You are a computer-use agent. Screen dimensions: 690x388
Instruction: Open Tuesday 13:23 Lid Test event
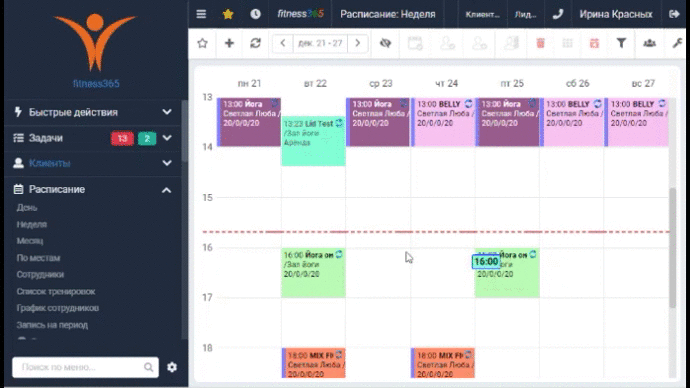pos(313,141)
